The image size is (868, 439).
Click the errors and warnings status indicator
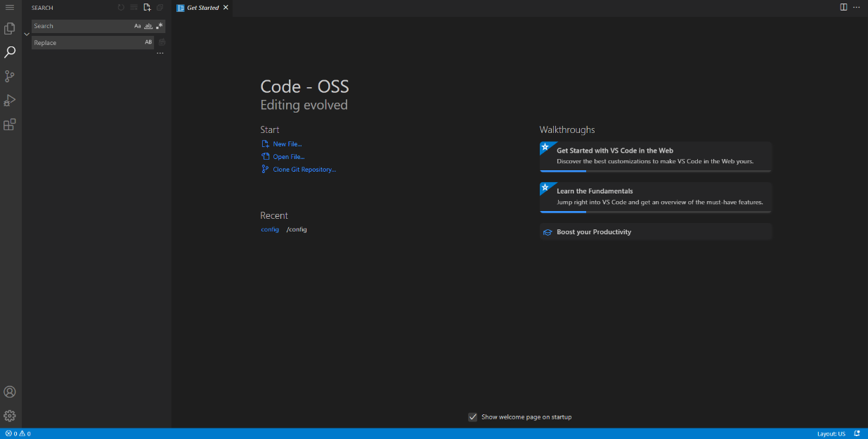pyautogui.click(x=18, y=433)
